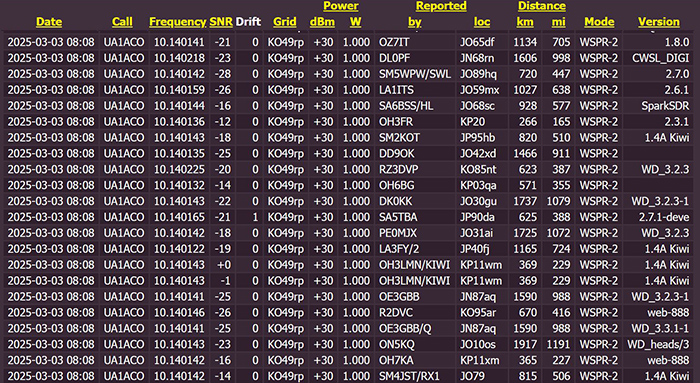The height and width of the screenshot is (383, 700).
Task: Sort by W power column header
Action: click(x=355, y=21)
